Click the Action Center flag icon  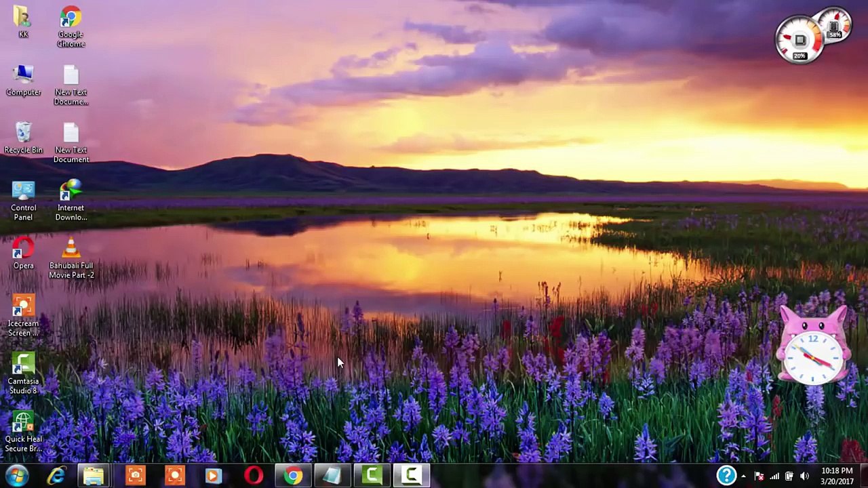pos(759,476)
